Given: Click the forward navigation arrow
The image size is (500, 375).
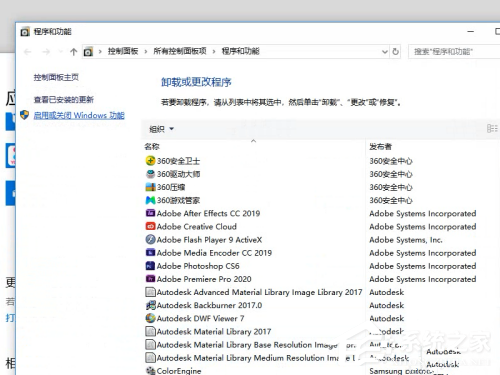Looking at the screenshot, I should (x=46, y=52).
